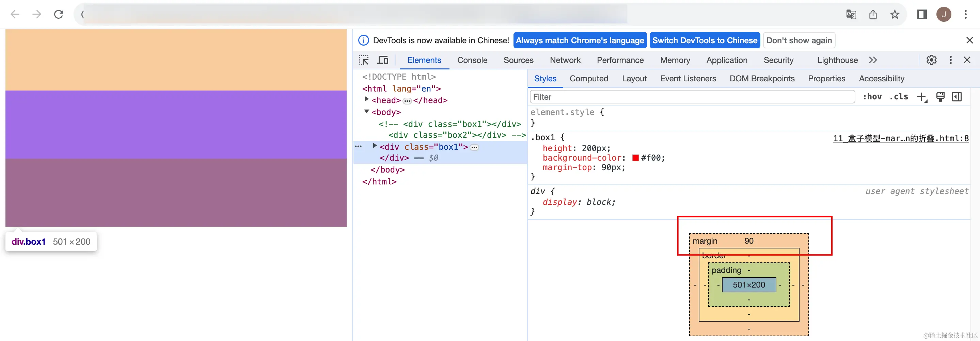Select the Styles sidebar tab
Image resolution: width=980 pixels, height=341 pixels.
pyautogui.click(x=545, y=79)
